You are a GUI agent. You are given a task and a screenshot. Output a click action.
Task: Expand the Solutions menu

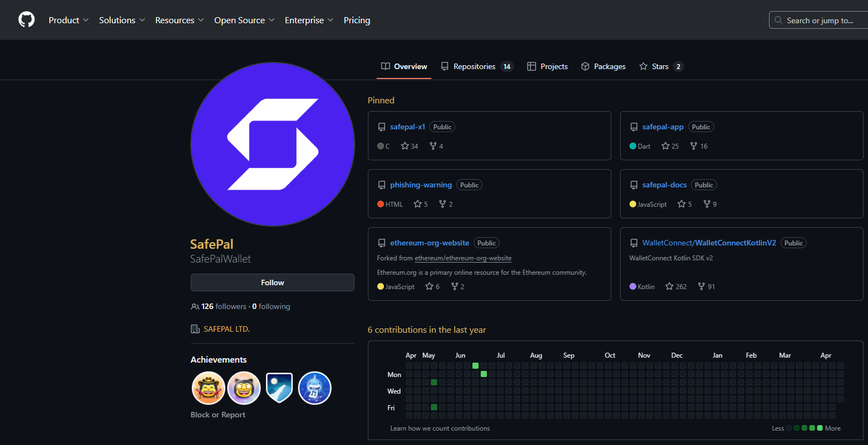pos(122,20)
